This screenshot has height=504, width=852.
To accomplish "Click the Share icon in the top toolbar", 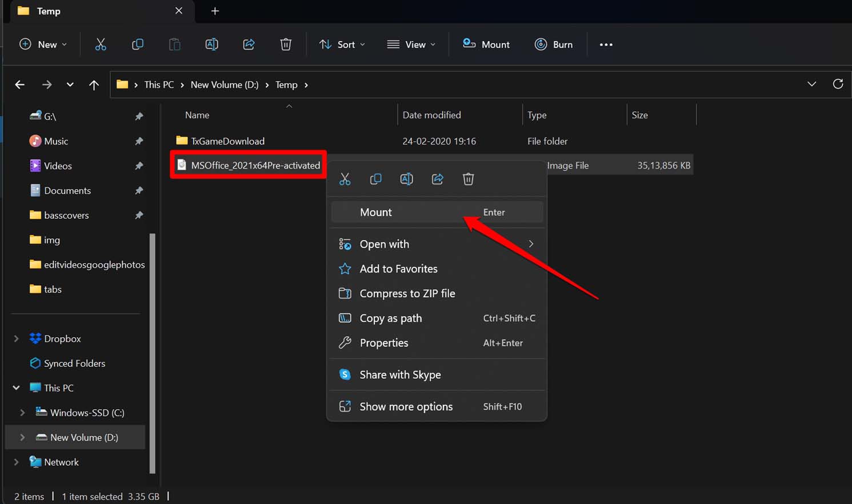I will [249, 45].
